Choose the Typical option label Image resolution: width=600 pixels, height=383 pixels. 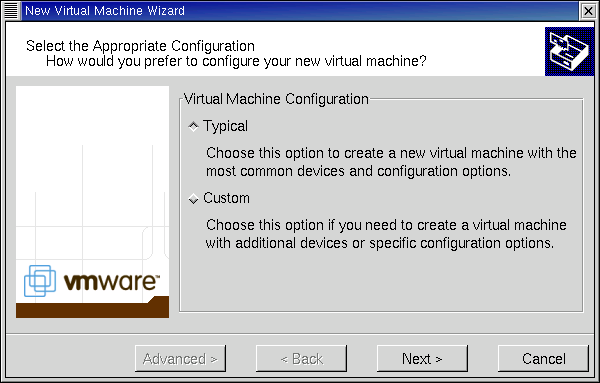(225, 127)
